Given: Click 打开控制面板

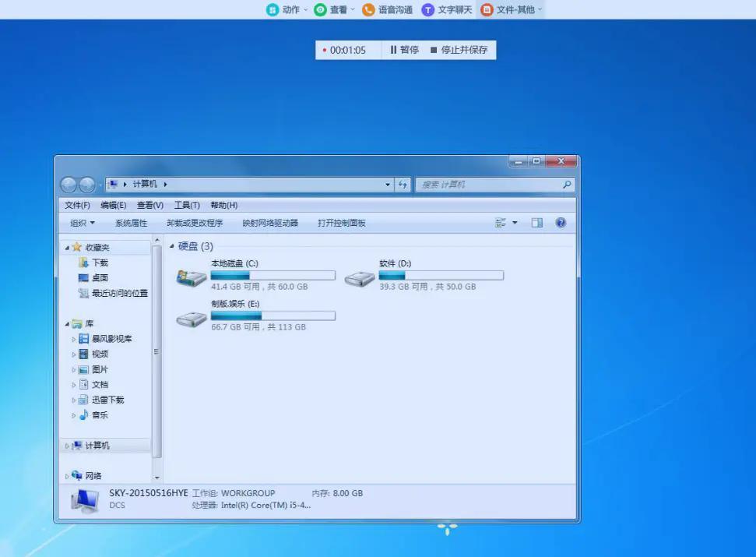Looking at the screenshot, I should coord(341,223).
